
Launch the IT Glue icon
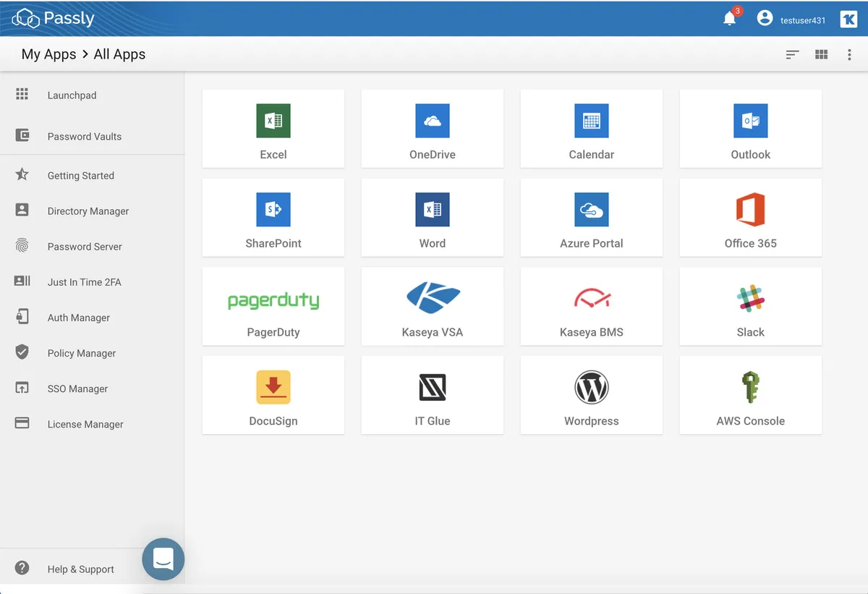[433, 387]
